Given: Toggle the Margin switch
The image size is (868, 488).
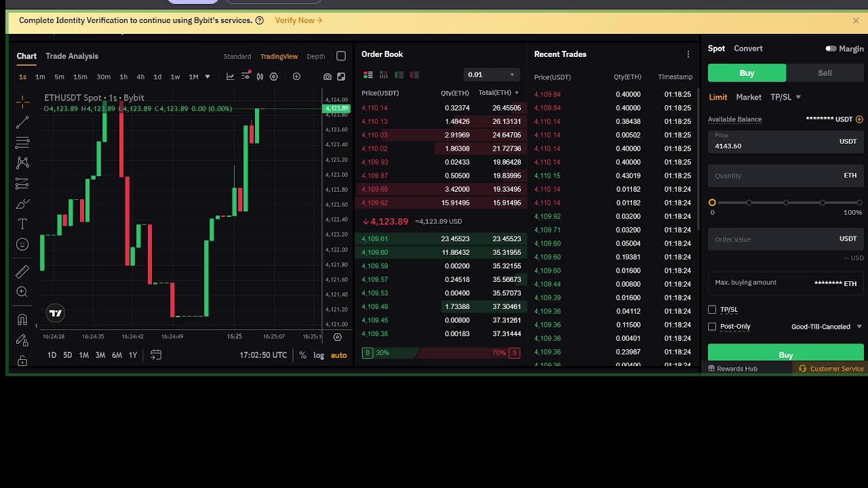Looking at the screenshot, I should [x=831, y=49].
